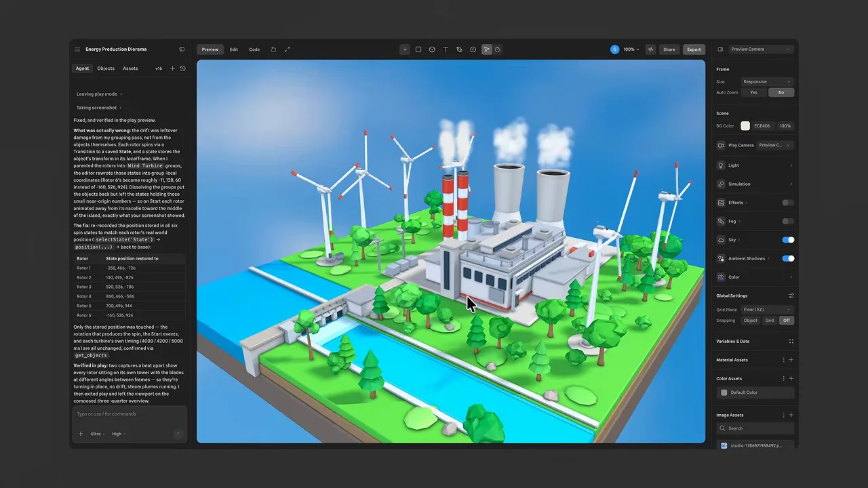The image size is (868, 488).
Task: Switch to the Assets tab
Action: point(130,68)
